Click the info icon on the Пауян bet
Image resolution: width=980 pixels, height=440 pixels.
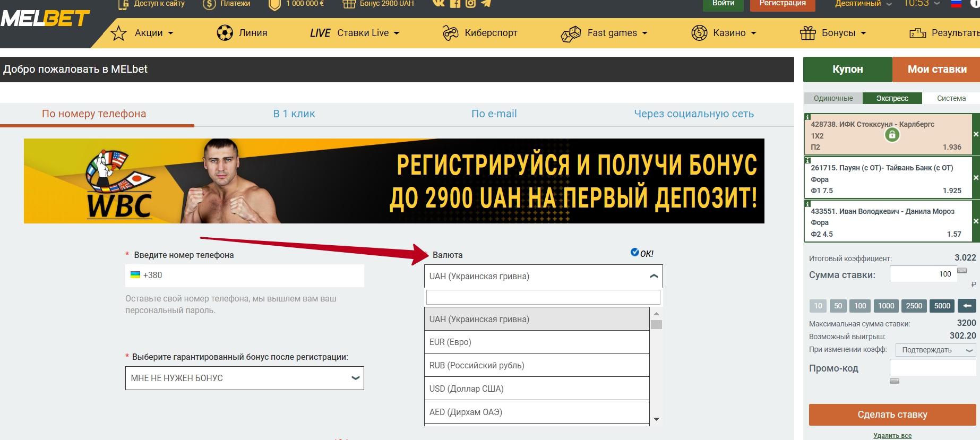click(x=807, y=160)
